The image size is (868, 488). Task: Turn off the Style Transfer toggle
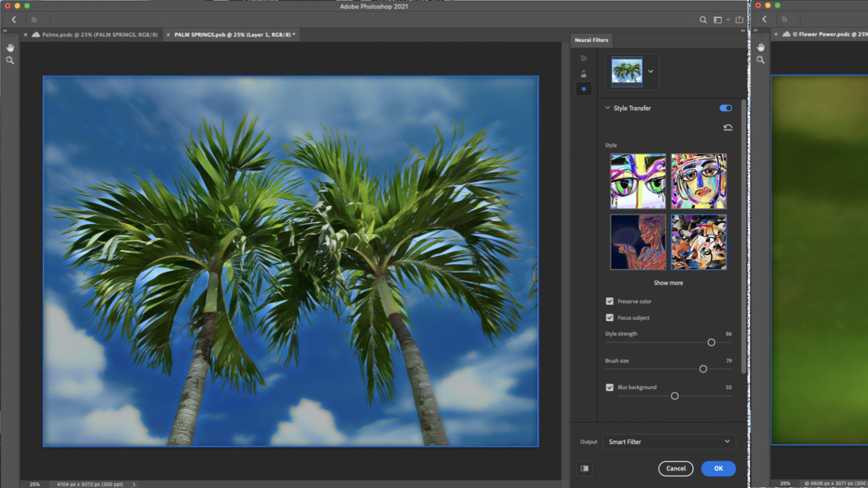click(726, 108)
